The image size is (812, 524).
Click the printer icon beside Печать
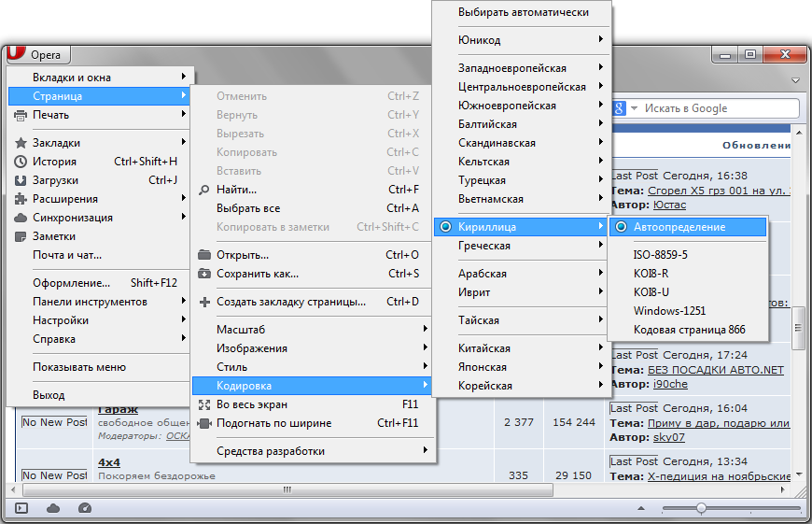pos(21,115)
